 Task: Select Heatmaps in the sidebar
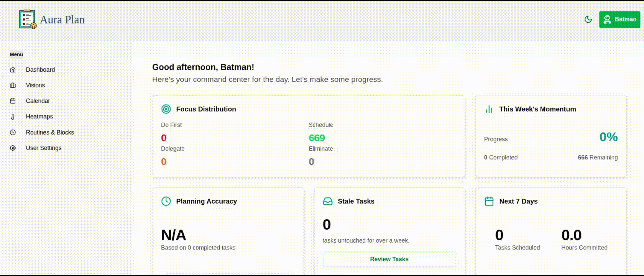click(x=39, y=117)
